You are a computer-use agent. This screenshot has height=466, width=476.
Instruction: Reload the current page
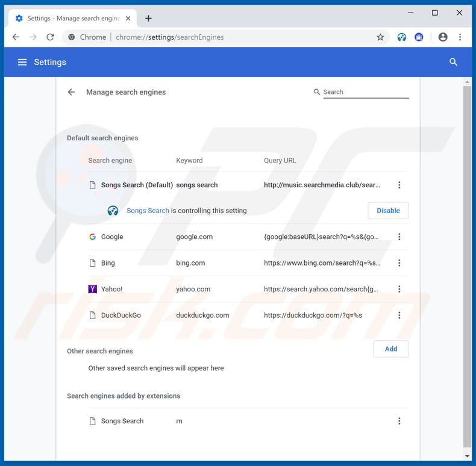pos(50,37)
